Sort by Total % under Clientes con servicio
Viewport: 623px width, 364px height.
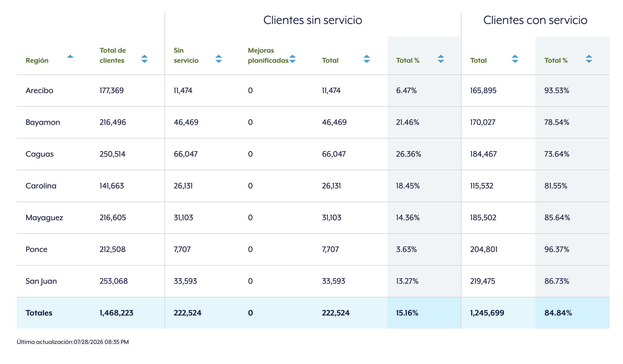(x=589, y=59)
